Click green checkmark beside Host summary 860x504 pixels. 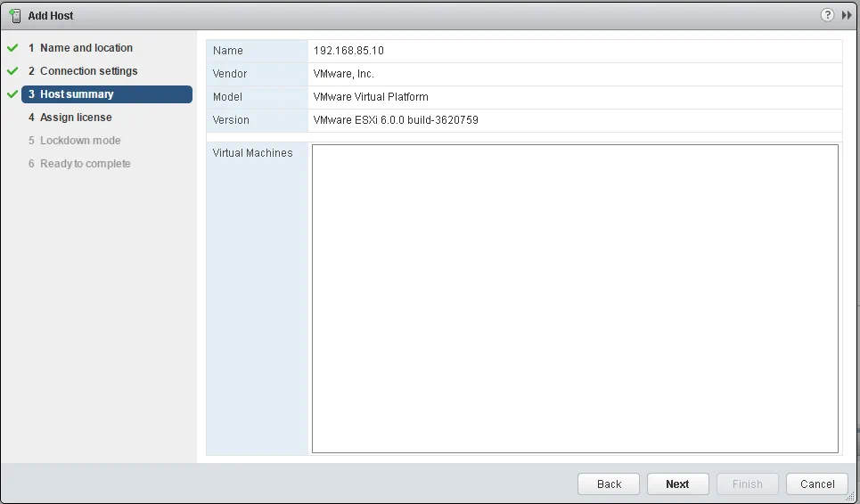(x=12, y=94)
